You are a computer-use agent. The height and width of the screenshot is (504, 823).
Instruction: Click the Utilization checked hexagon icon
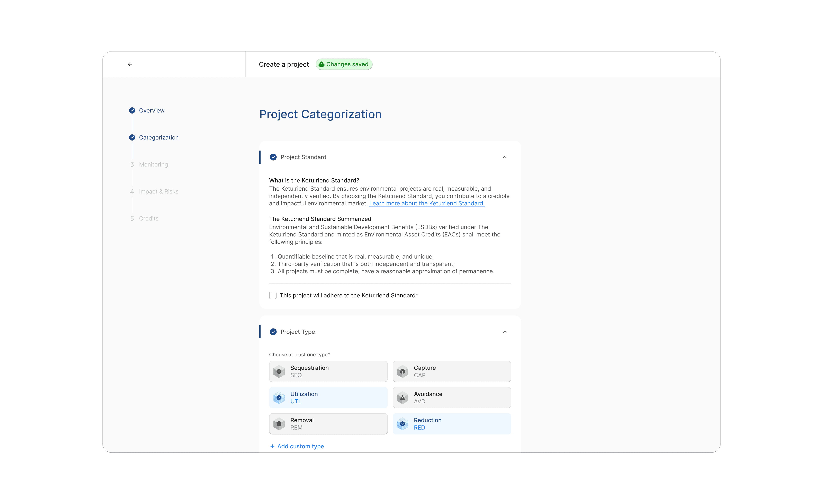click(x=279, y=397)
